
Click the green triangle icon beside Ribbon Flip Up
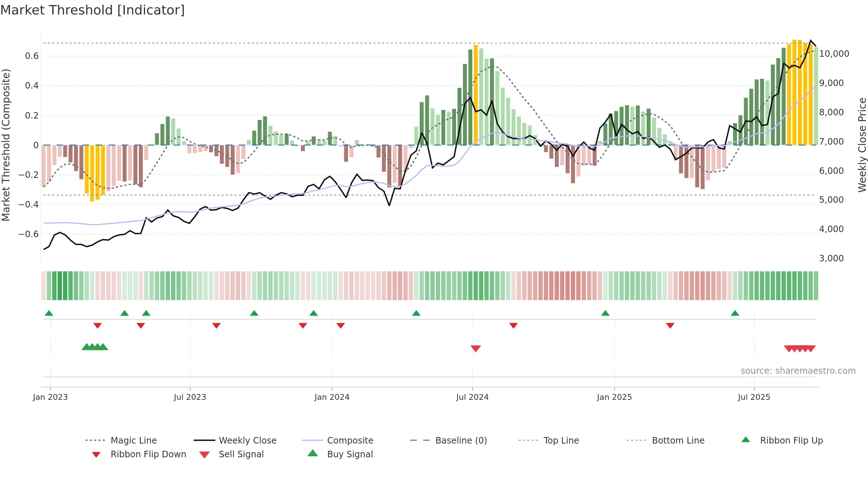tap(746, 440)
